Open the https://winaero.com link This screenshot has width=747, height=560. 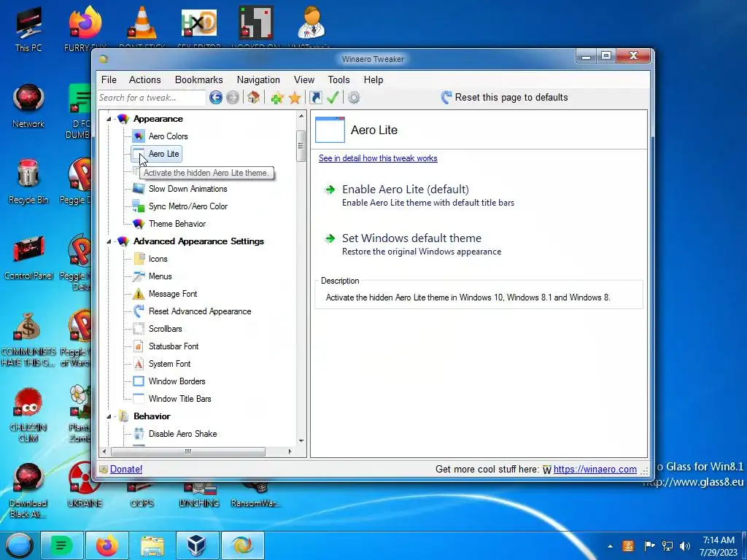595,469
